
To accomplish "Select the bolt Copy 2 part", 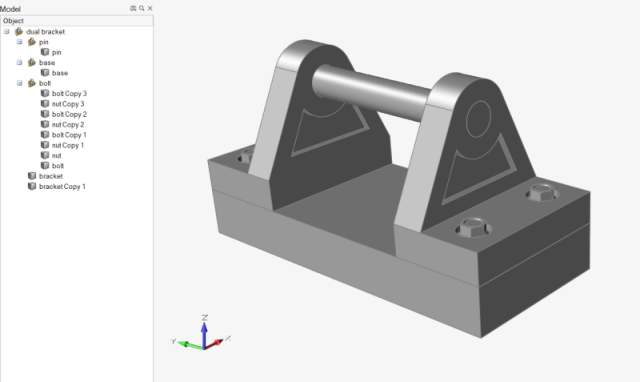I will [69, 114].
